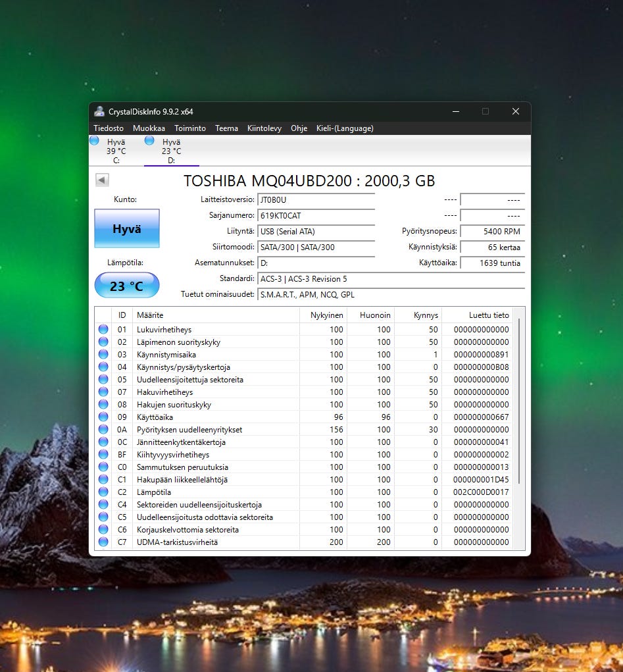Click the Kunto: label
Viewport: 623px width, 672px height.
click(125, 199)
